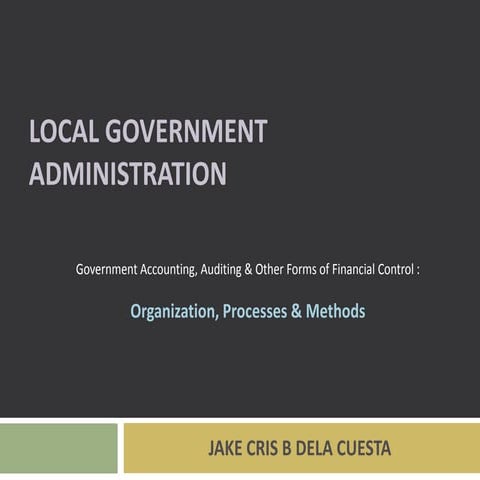Select author name 'JAKE CRIS B DELA CUESTA'
The image size is (480, 480).
click(x=299, y=448)
